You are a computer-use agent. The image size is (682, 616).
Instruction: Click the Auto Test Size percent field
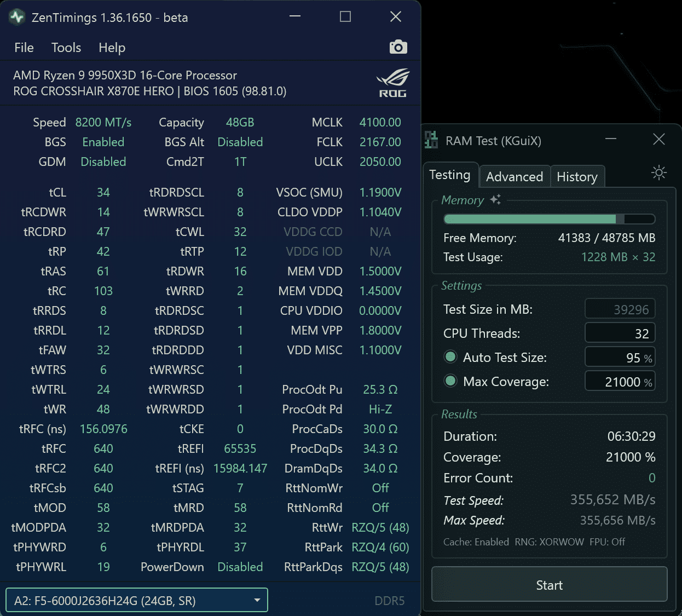click(x=620, y=357)
